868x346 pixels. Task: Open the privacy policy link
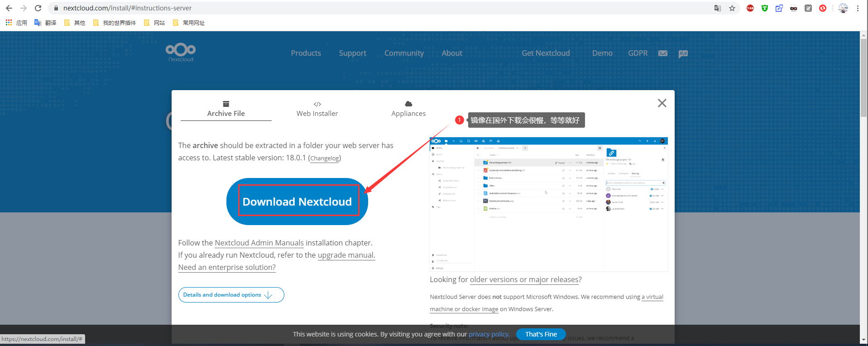(x=489, y=334)
